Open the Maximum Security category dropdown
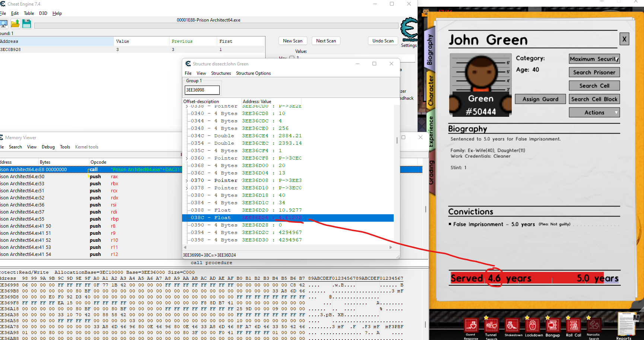This screenshot has width=644, height=340. pyautogui.click(x=594, y=59)
